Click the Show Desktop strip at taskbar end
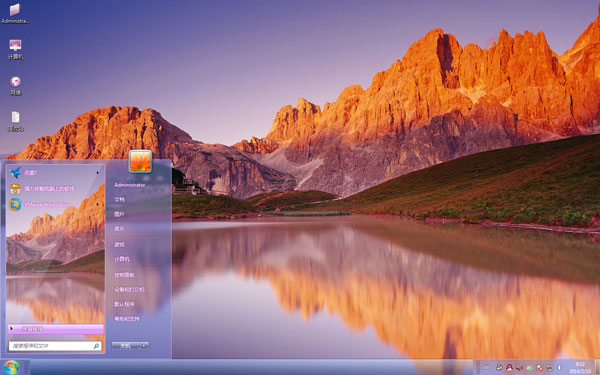The image size is (600, 375). (597, 367)
